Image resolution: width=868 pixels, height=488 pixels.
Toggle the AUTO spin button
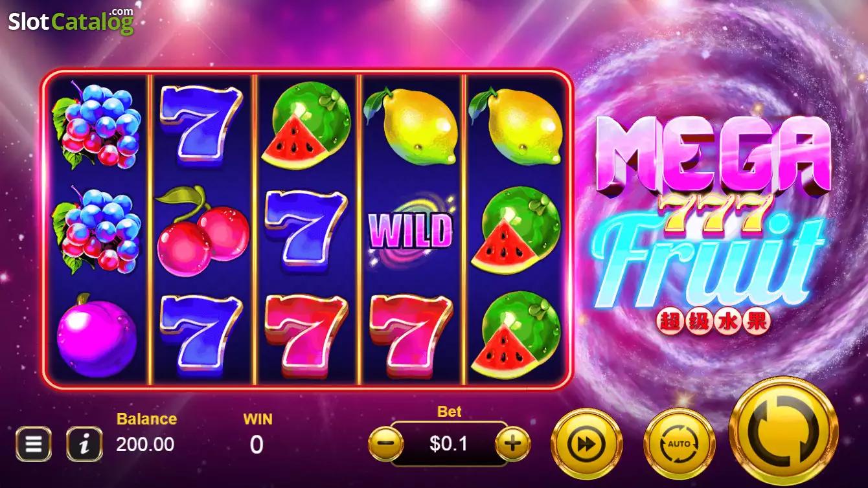click(679, 444)
